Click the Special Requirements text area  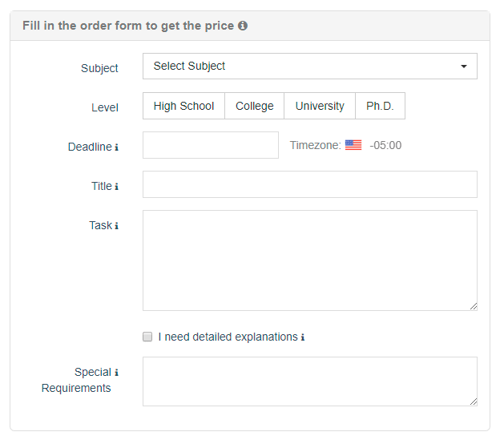click(x=309, y=381)
